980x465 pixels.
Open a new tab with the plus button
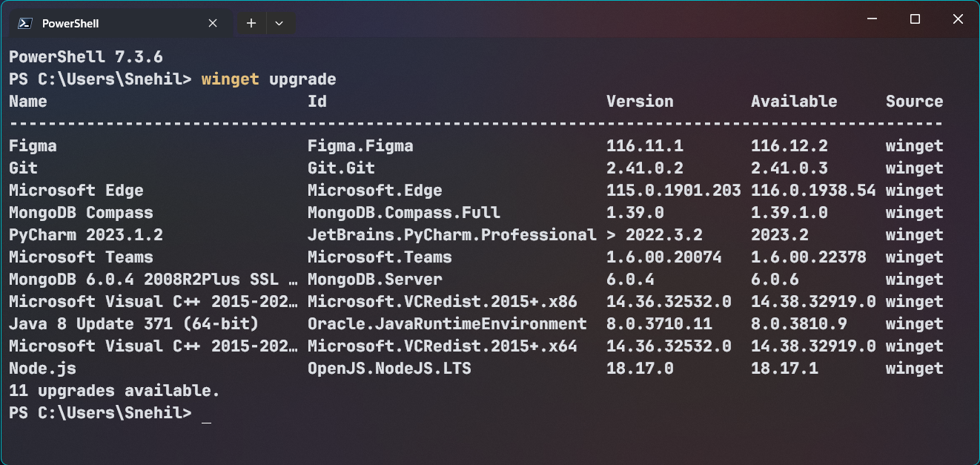coord(251,23)
